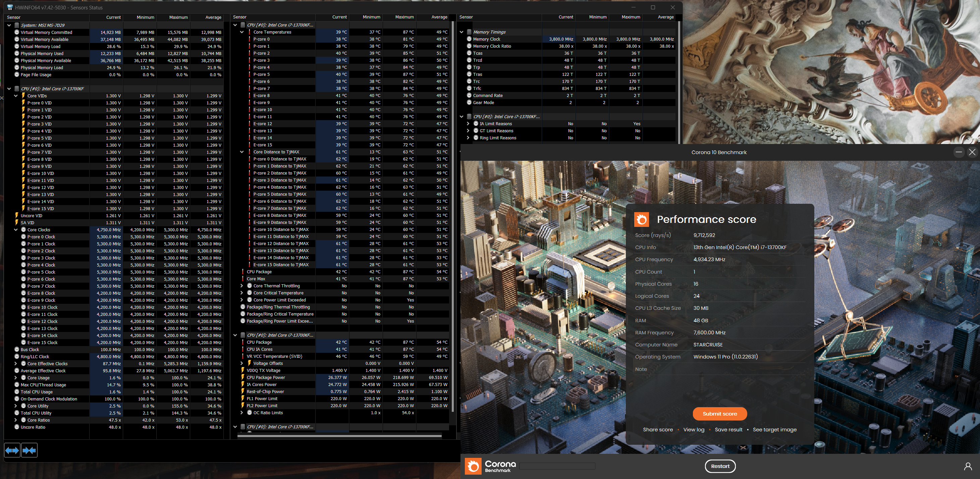Click the Corona logo in Performance score panel
980x479 pixels.
(641, 219)
